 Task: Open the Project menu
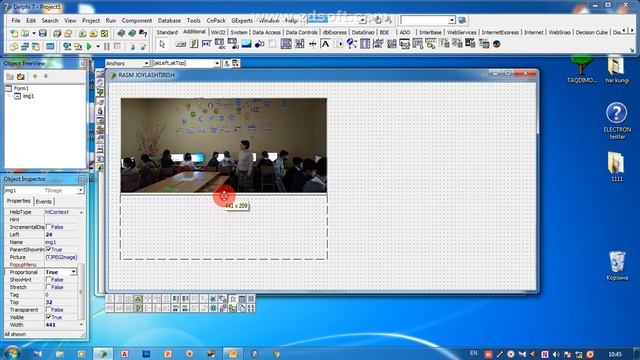(91, 20)
